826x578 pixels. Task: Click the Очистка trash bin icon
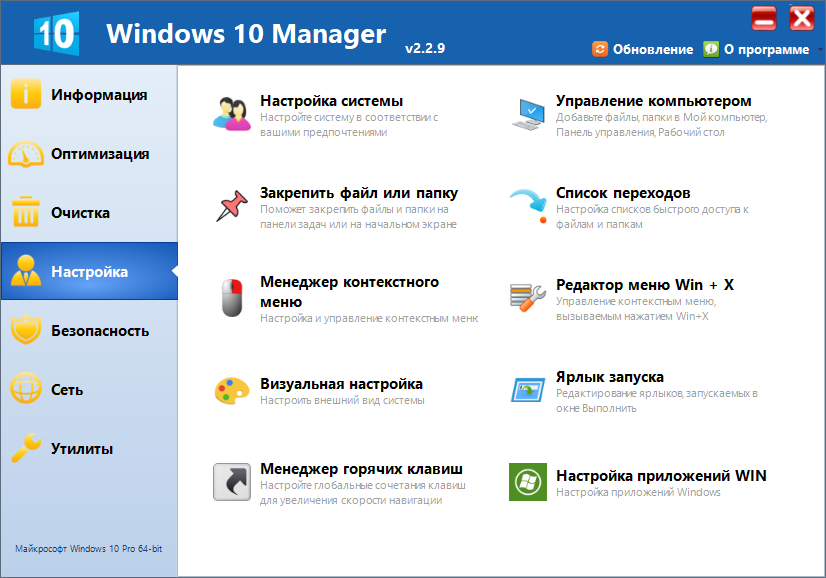point(25,212)
